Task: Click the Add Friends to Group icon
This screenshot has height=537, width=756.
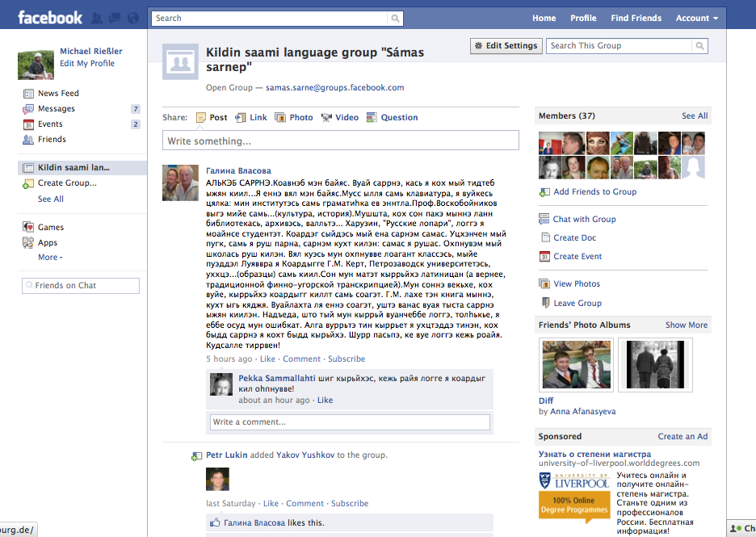Action: [x=544, y=192]
